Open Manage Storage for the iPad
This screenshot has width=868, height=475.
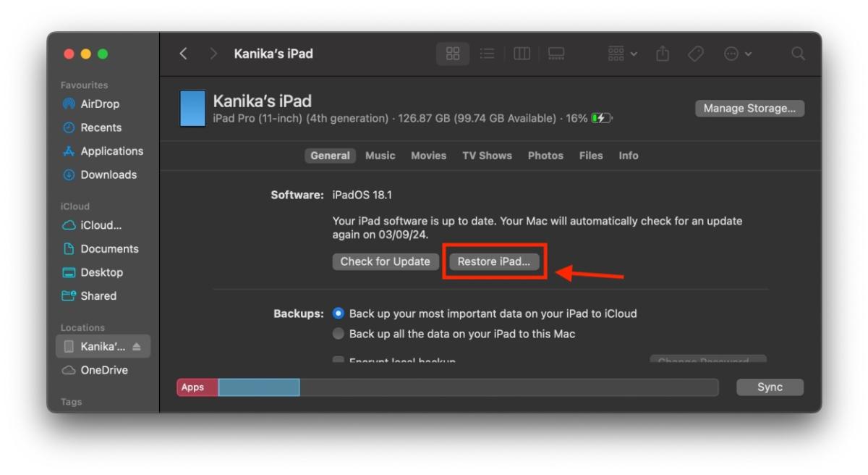pos(749,107)
